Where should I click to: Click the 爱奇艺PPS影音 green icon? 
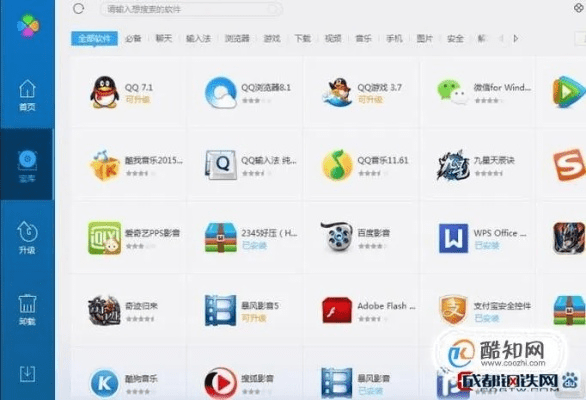(104, 238)
